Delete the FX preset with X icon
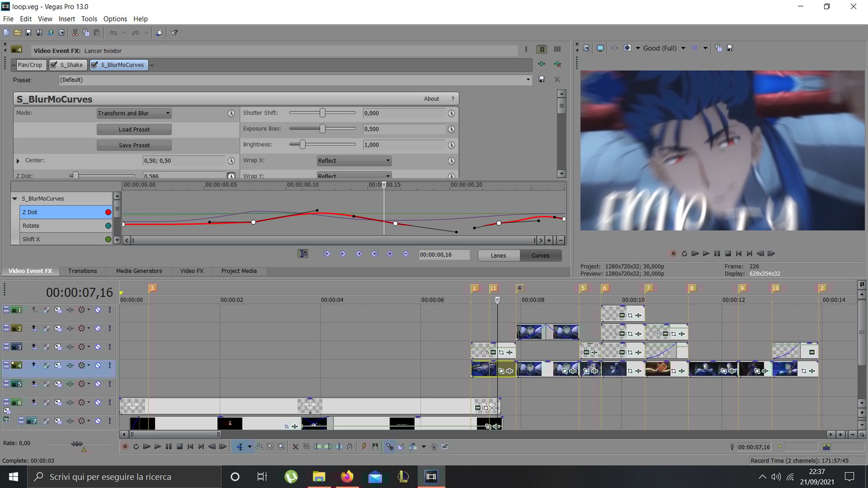This screenshot has width=868, height=488. pyautogui.click(x=557, y=79)
